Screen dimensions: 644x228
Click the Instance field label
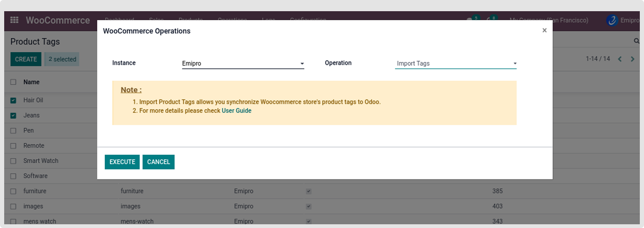(124, 62)
